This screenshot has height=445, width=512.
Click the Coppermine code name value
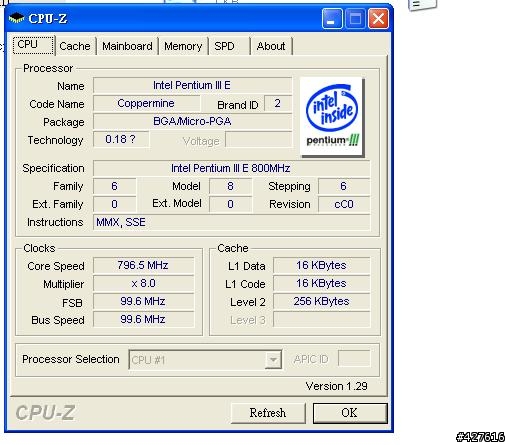click(x=146, y=103)
